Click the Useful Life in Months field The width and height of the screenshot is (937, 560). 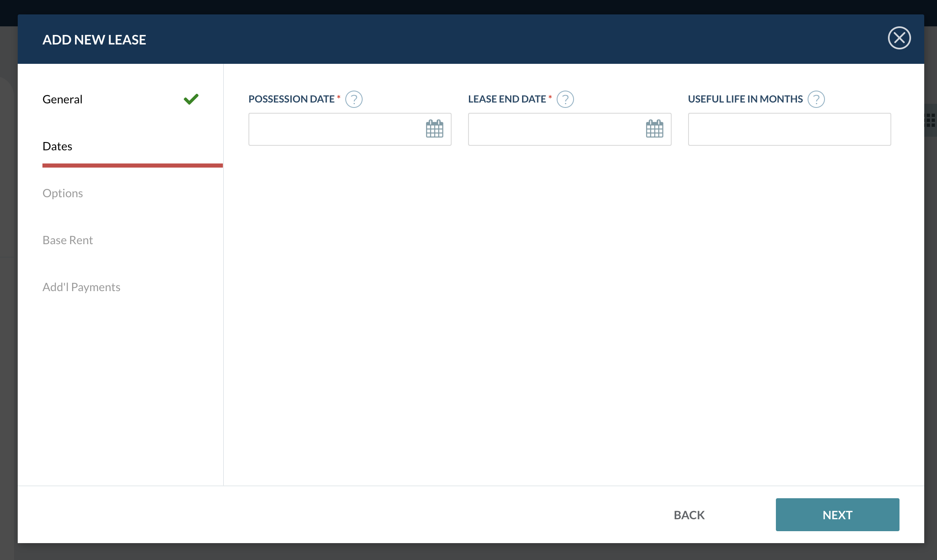789,129
